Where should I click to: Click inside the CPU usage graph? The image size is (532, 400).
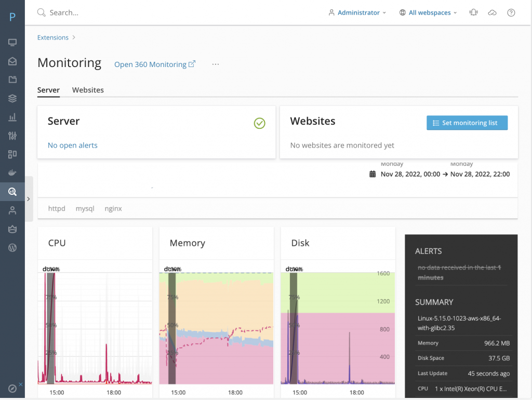(95, 328)
